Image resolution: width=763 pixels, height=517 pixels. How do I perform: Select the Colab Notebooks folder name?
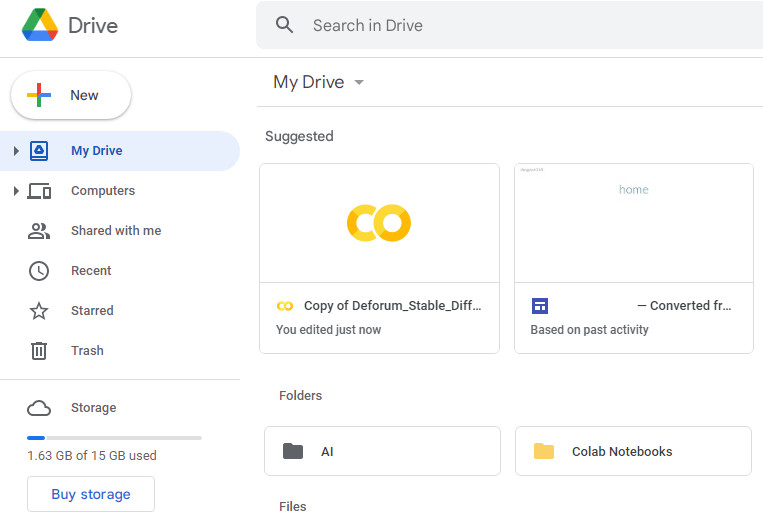(622, 452)
